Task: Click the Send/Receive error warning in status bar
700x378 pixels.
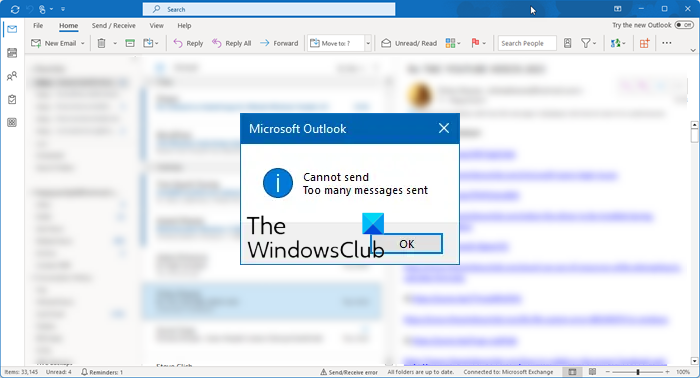Action: tap(349, 372)
